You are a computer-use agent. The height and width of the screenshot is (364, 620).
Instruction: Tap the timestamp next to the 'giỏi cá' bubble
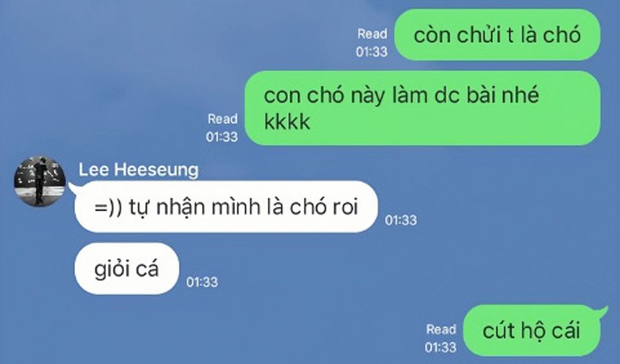pyautogui.click(x=202, y=282)
